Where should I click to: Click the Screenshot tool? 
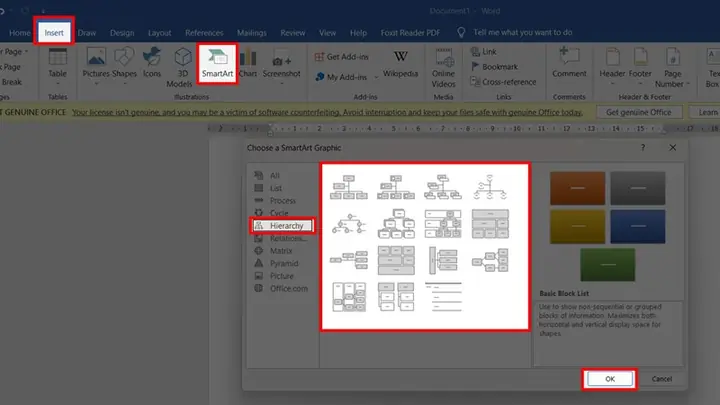(x=281, y=66)
